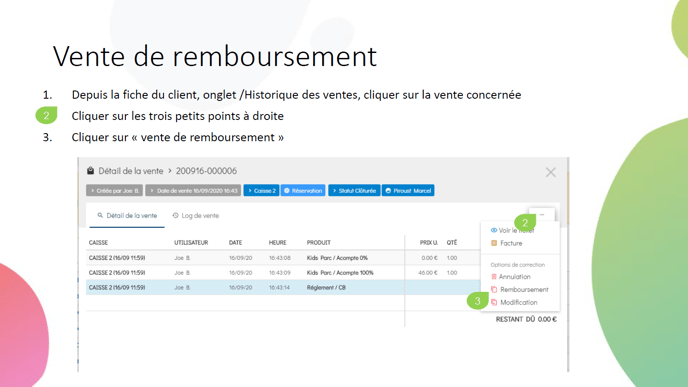
Task: Click the sale number 200916-000006
Action: [x=206, y=171]
